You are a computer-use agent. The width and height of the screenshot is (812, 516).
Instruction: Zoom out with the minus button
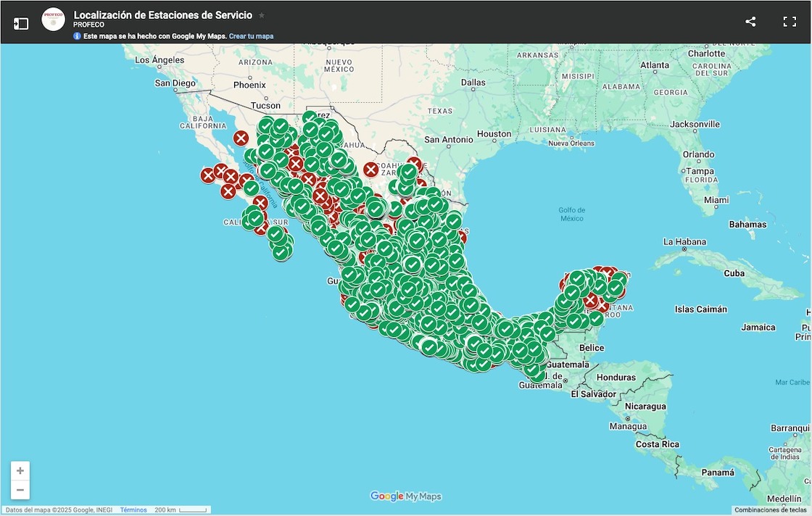20,490
